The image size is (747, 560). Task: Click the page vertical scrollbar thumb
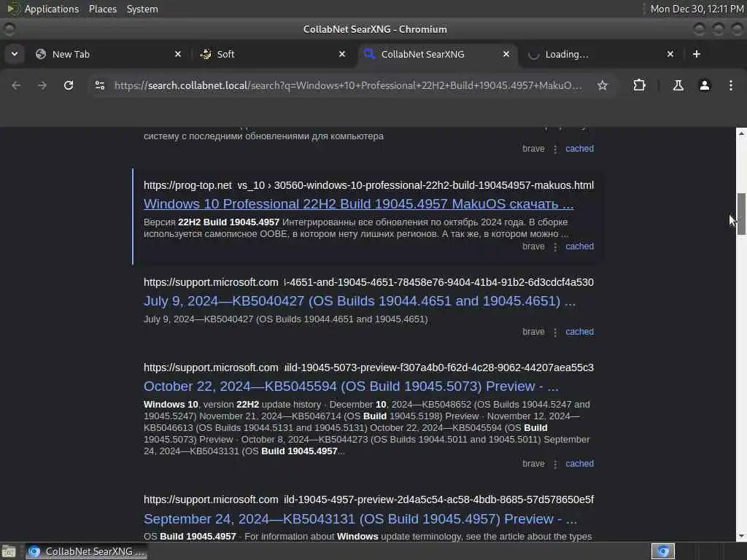click(x=741, y=214)
